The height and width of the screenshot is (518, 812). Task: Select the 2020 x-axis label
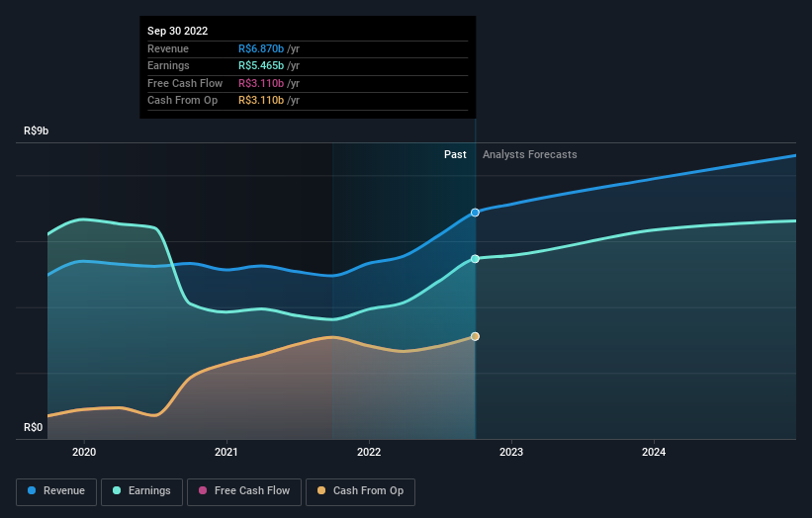pyautogui.click(x=84, y=452)
